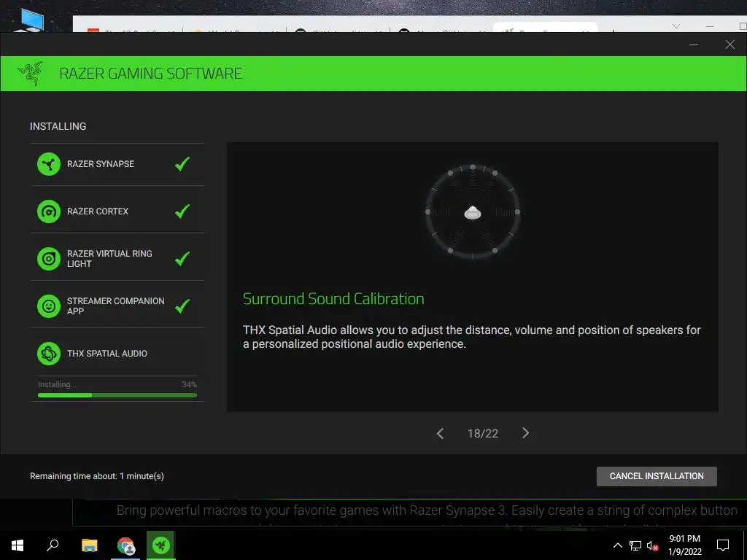Go to the previous slide with left arrow
This screenshot has width=747, height=560.
440,433
